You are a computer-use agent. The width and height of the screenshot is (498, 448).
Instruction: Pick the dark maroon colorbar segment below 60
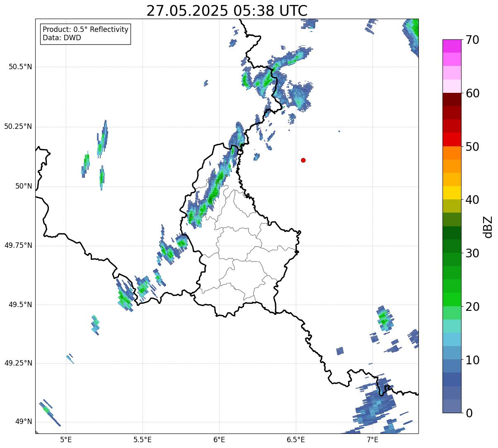coord(452,99)
